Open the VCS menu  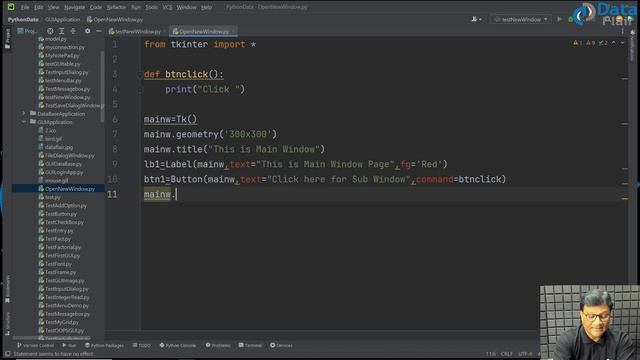pos(167,7)
